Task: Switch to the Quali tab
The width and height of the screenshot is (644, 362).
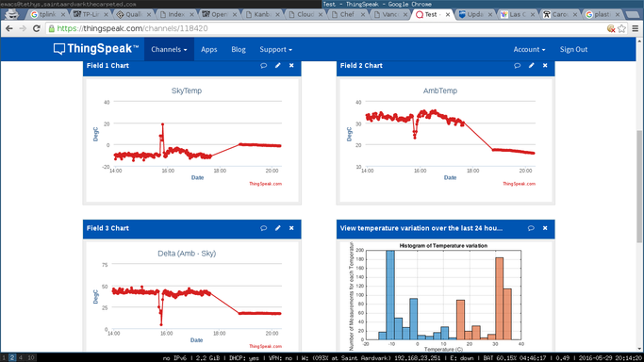Action: [134, 14]
